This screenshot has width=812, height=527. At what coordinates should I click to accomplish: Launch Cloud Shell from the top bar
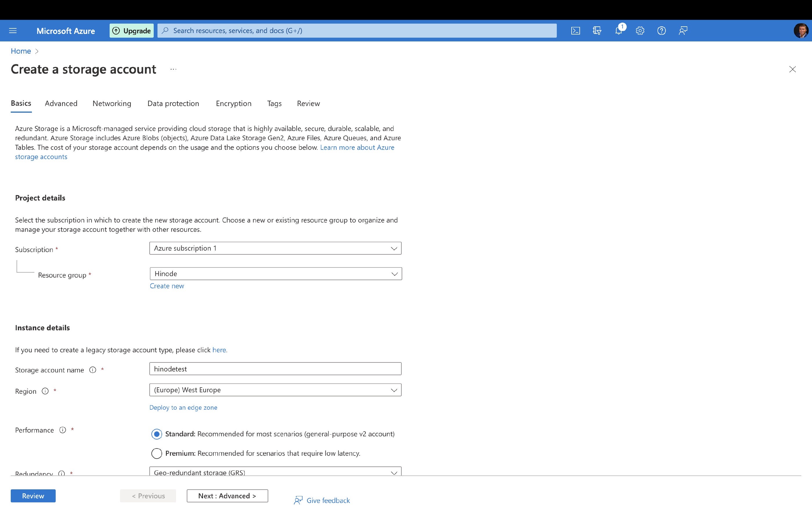[x=575, y=31]
